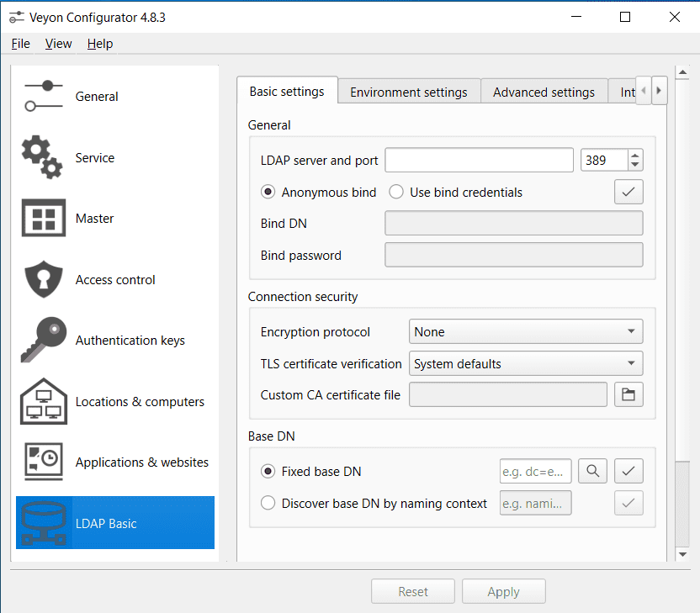Browse for custom CA certificate file

[628, 394]
